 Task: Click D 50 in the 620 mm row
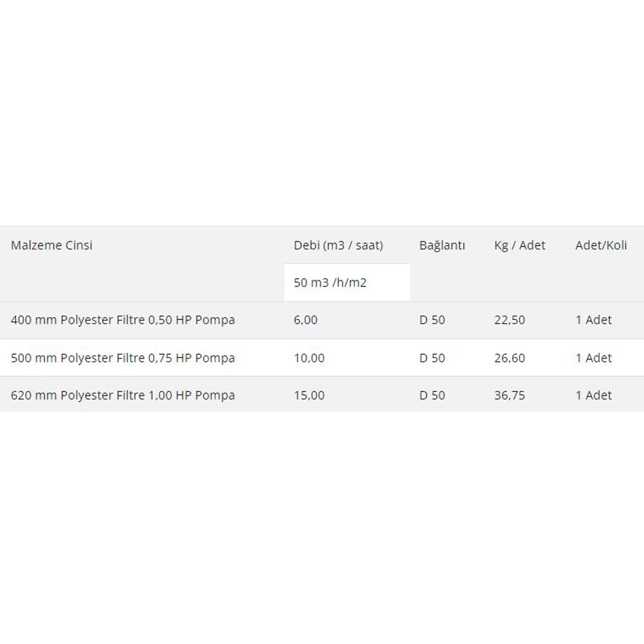click(432, 395)
